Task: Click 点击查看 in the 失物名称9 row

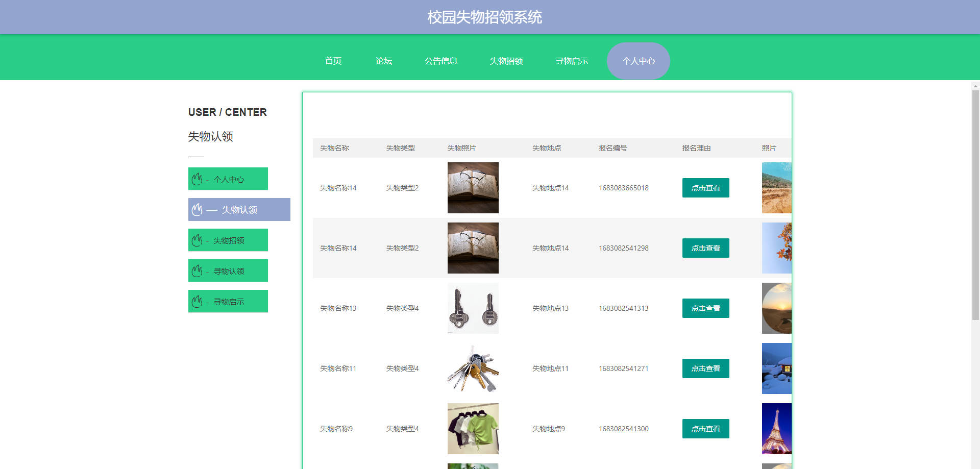Action: [706, 429]
